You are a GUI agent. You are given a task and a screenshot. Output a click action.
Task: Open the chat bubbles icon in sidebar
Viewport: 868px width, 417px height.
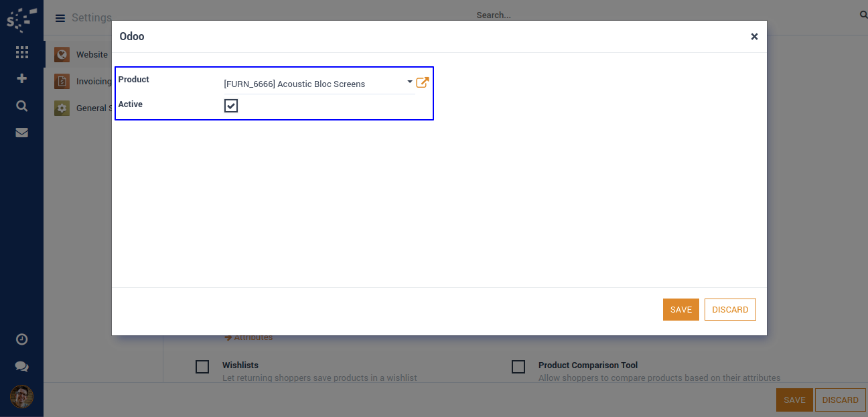tap(21, 367)
